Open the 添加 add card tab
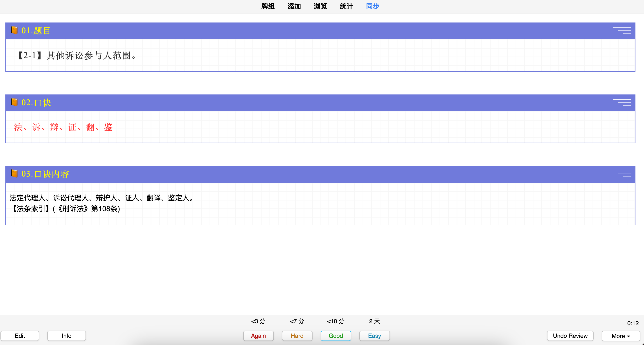 tap(294, 6)
